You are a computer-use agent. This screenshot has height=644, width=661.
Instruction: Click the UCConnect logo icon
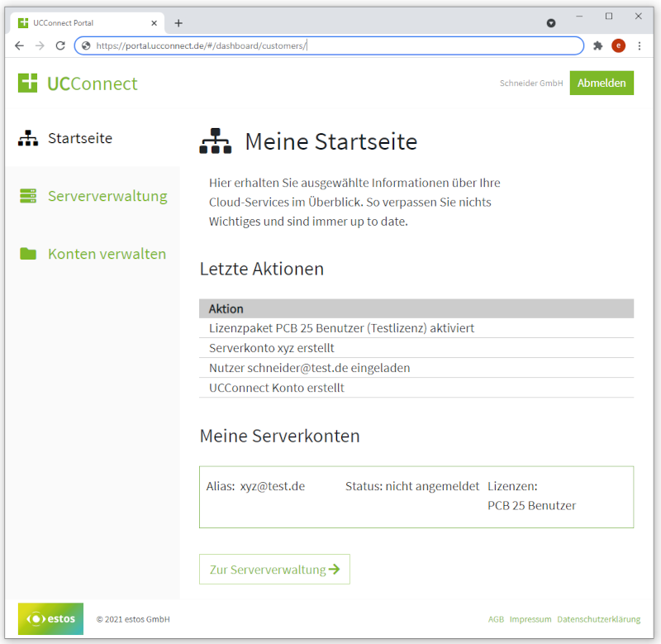tap(28, 83)
